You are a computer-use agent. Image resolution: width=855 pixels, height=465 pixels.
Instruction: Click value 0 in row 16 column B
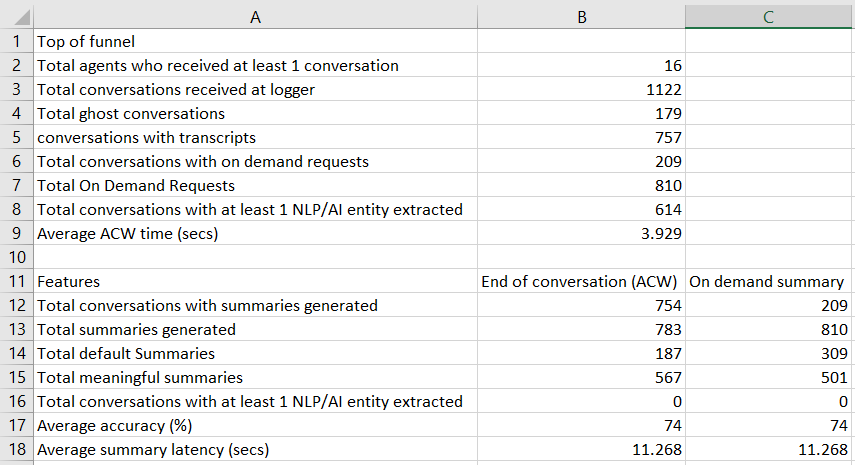pos(581,401)
